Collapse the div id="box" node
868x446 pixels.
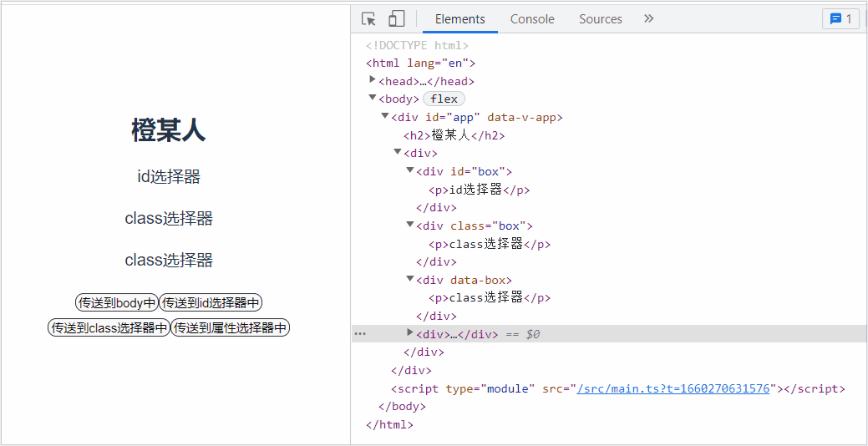click(x=410, y=170)
